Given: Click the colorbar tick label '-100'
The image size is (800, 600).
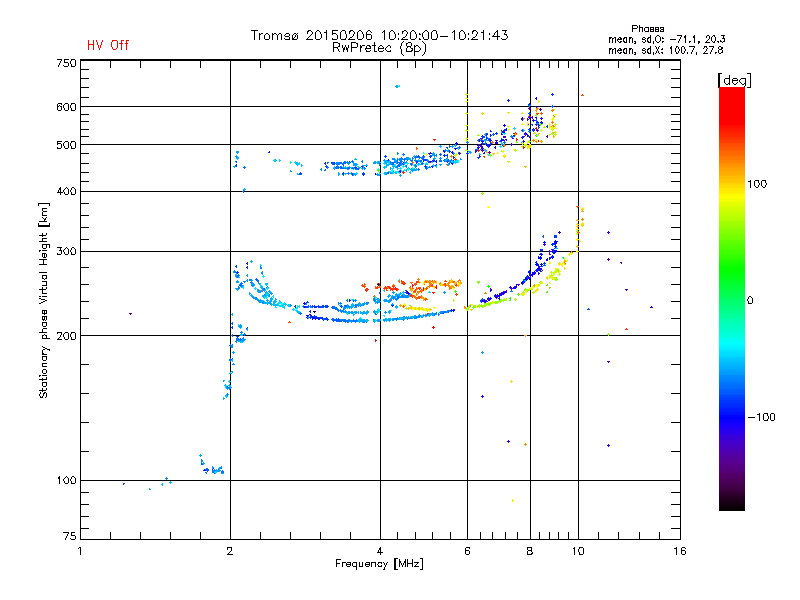Looking at the screenshot, I should click(761, 417).
